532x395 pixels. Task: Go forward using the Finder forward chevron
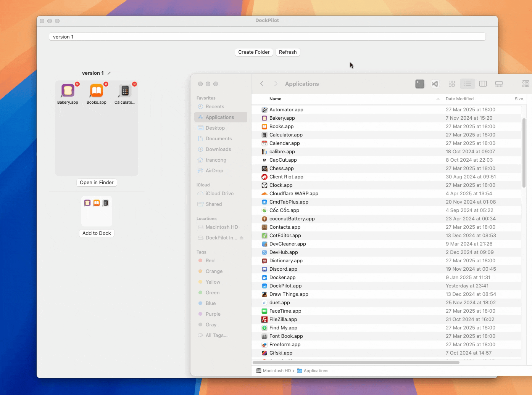tap(276, 84)
